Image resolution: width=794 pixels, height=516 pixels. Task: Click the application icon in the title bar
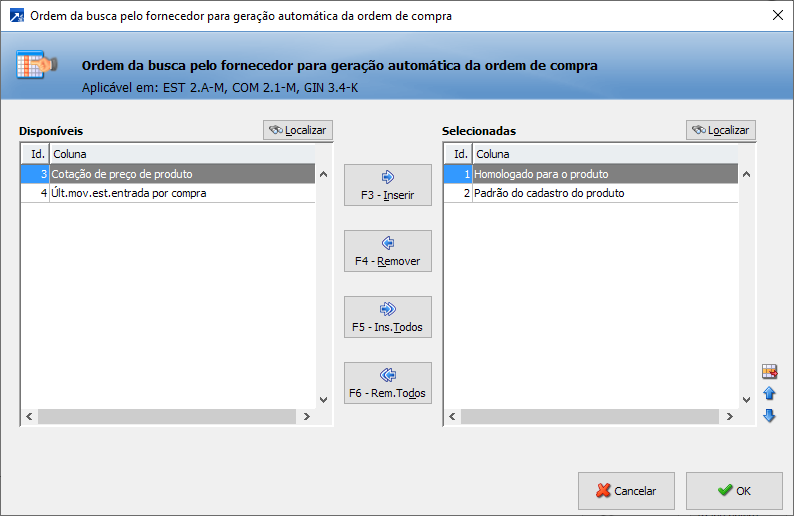[17, 16]
